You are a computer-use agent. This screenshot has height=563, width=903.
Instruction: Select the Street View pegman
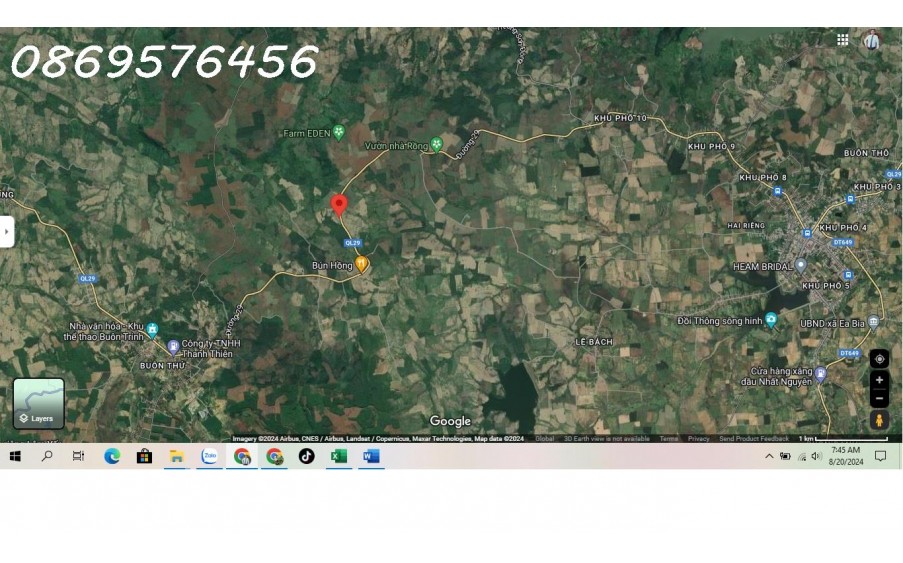tap(879, 420)
